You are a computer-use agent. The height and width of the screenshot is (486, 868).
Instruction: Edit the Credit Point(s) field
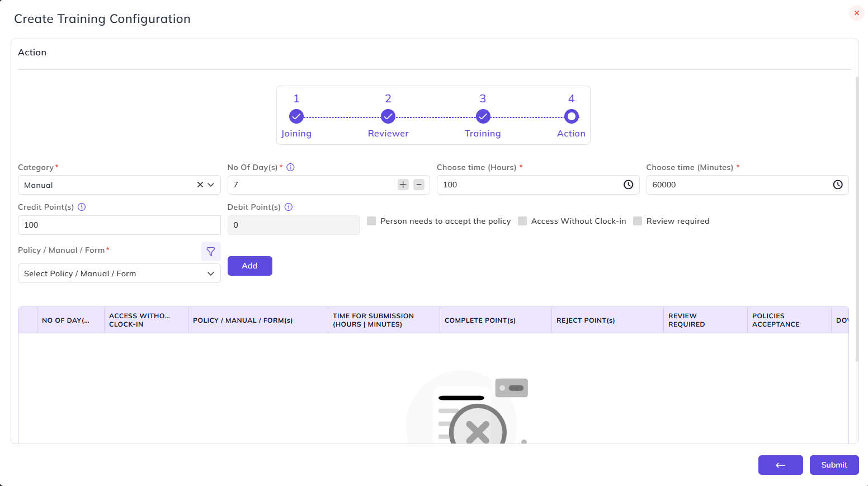[119, 225]
